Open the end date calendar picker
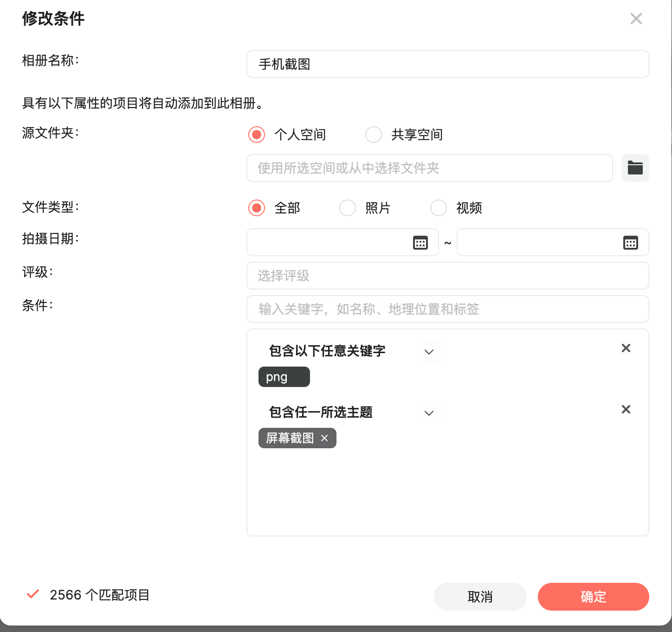The height and width of the screenshot is (632, 672). 630,243
